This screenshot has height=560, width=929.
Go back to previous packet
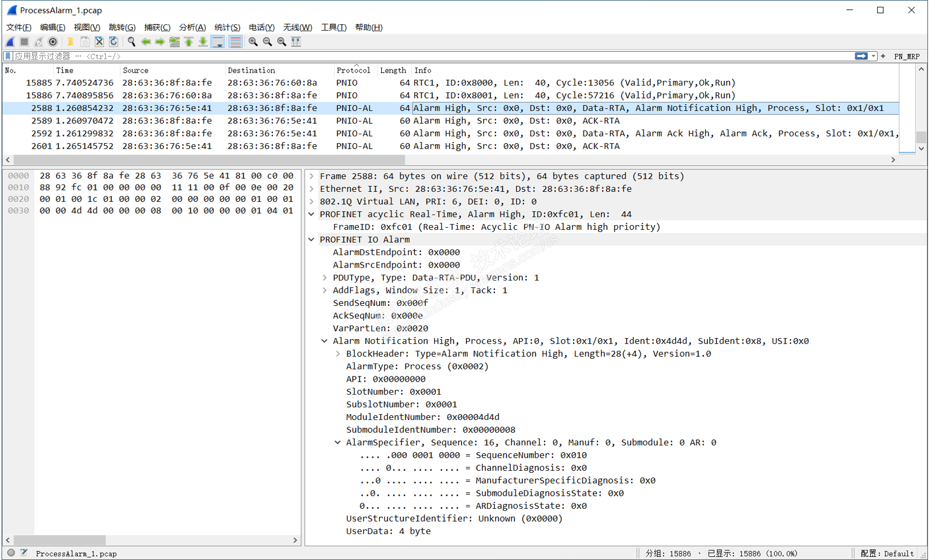[x=146, y=42]
